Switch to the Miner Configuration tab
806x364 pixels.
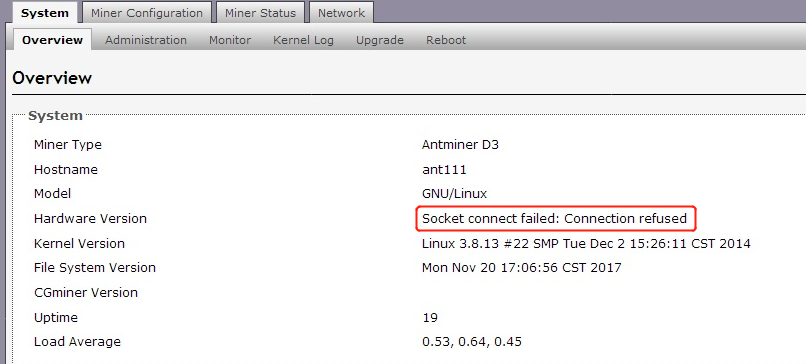tap(146, 13)
